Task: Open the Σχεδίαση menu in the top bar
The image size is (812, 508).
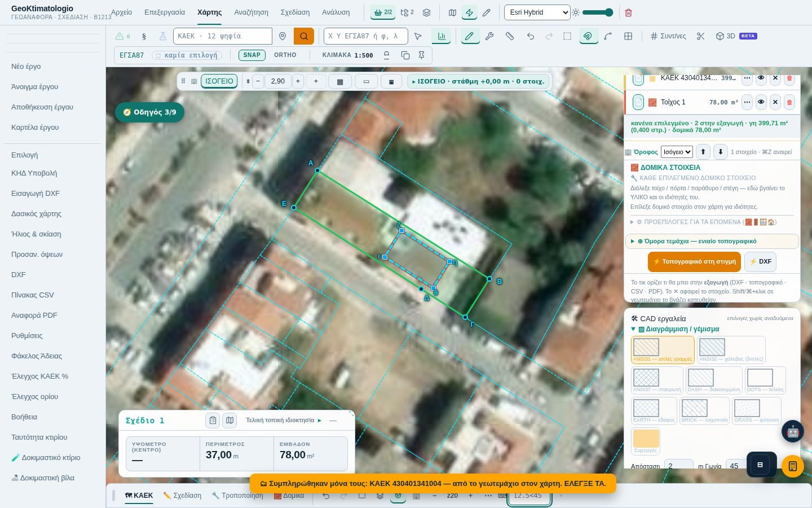Action: point(295,12)
